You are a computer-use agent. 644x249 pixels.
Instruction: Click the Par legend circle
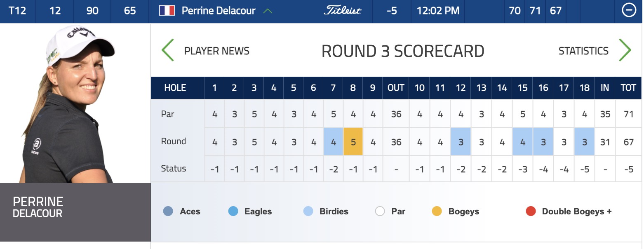coord(380,211)
